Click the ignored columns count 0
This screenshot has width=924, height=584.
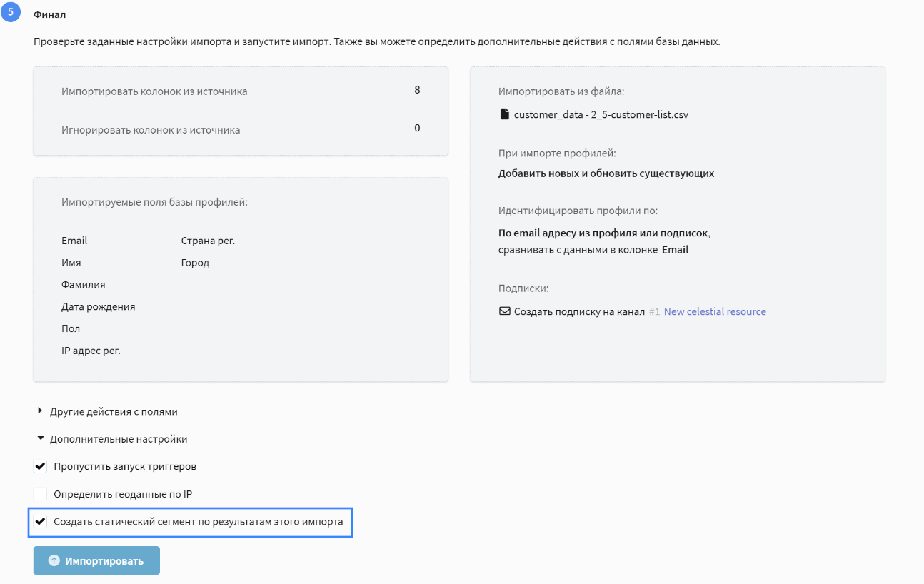(x=417, y=128)
